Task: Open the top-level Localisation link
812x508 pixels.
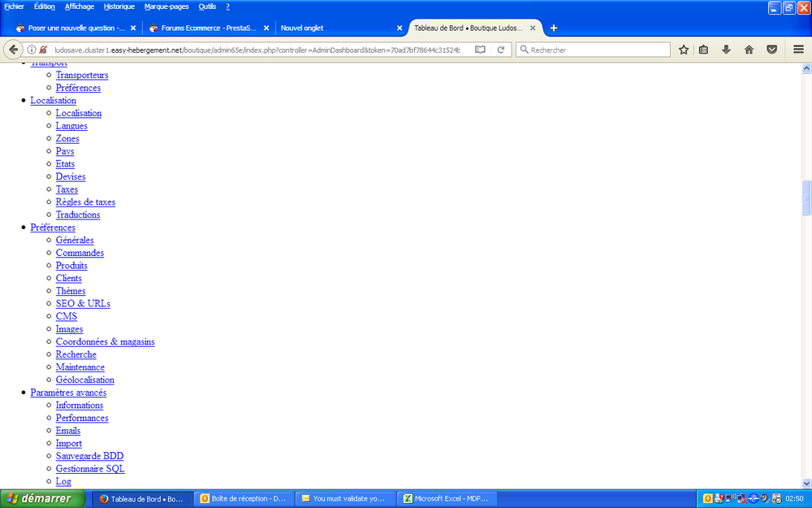Action: click(53, 101)
